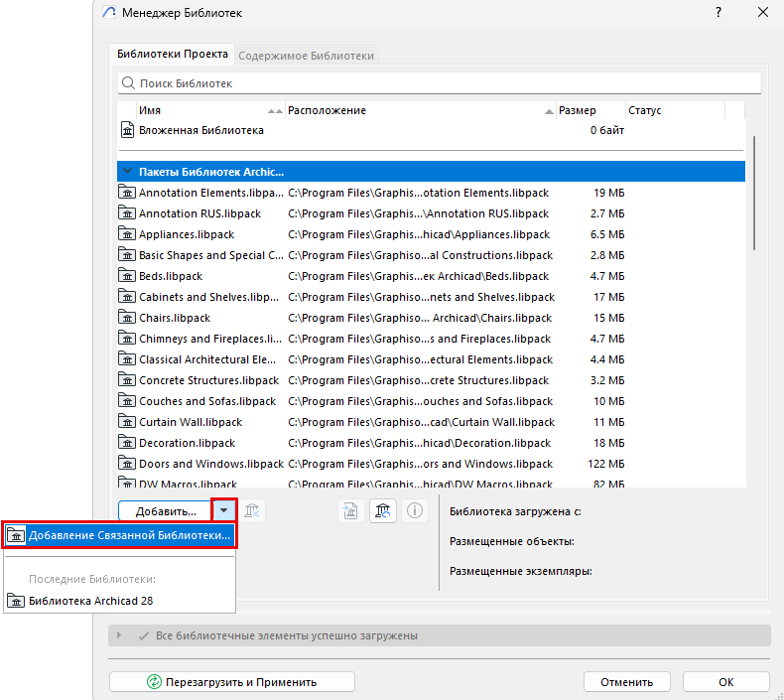Confirm with the OK button
Viewport: 784px width, 700px height.
point(726,681)
